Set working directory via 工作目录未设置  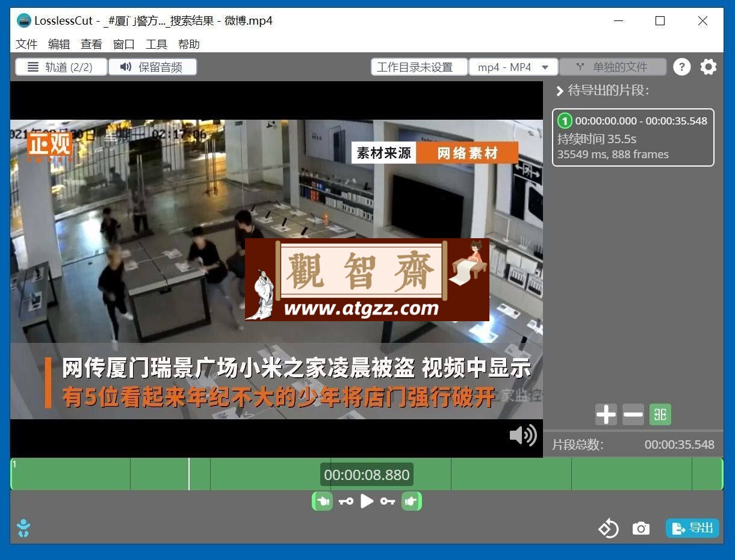(420, 67)
